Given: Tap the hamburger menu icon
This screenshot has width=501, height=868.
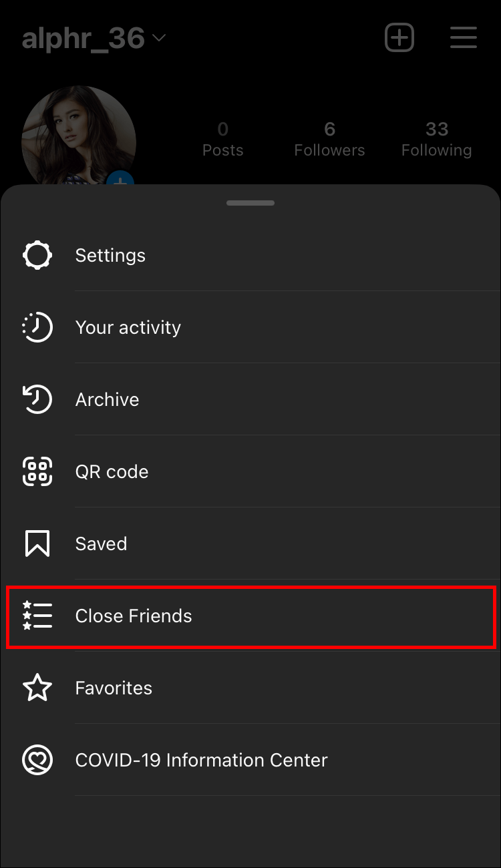Looking at the screenshot, I should pos(463,37).
